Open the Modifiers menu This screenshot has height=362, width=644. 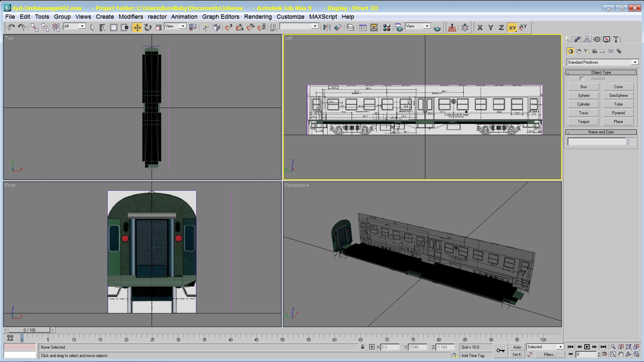click(x=130, y=17)
